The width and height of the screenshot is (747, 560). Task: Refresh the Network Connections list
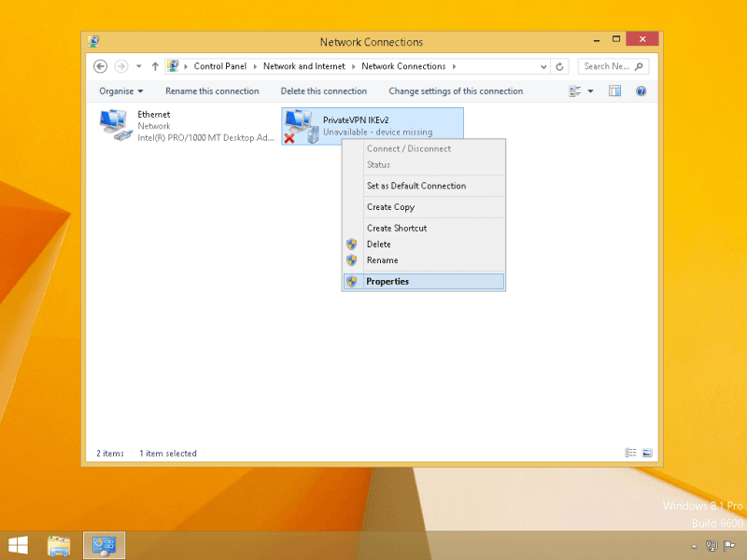click(559, 66)
